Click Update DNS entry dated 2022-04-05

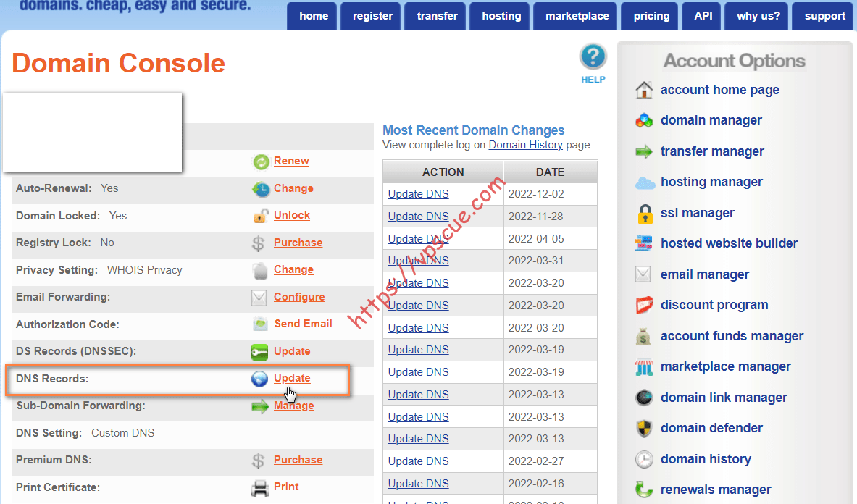click(x=418, y=239)
